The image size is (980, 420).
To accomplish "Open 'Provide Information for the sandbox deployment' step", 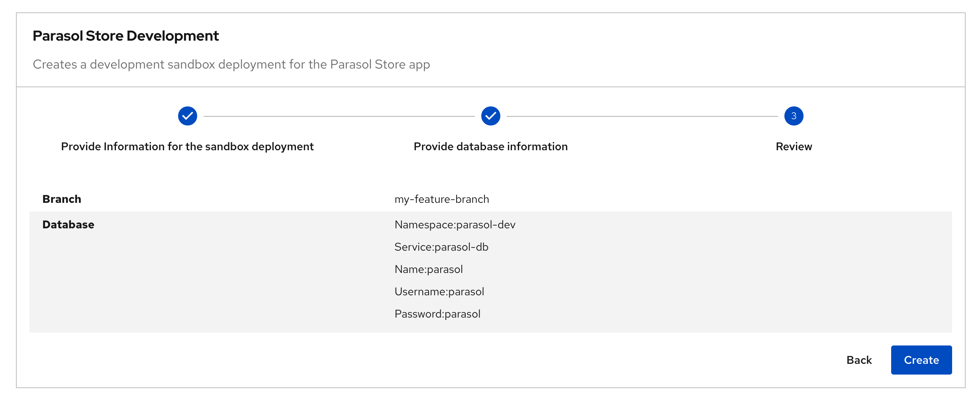I will [187, 147].
